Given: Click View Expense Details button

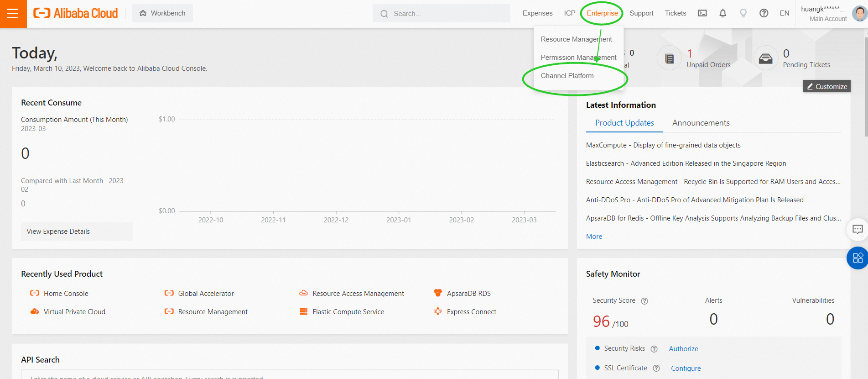Looking at the screenshot, I should 77,232.
